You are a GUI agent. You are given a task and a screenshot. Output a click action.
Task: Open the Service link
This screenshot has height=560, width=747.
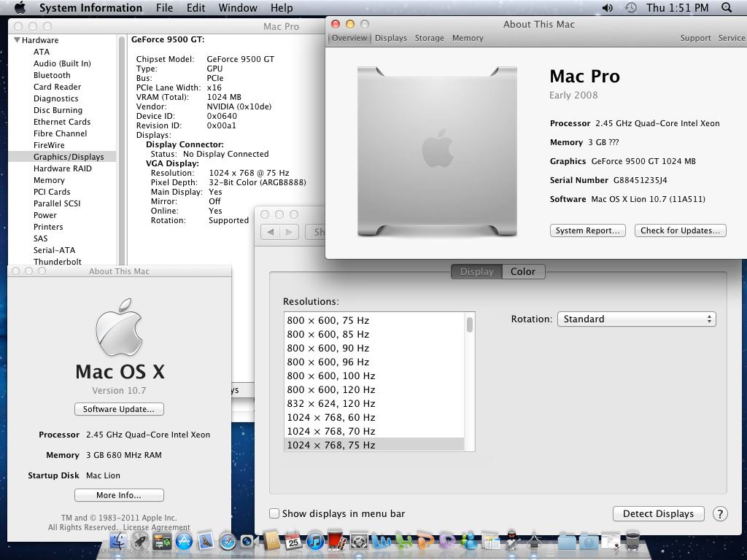pyautogui.click(x=731, y=38)
